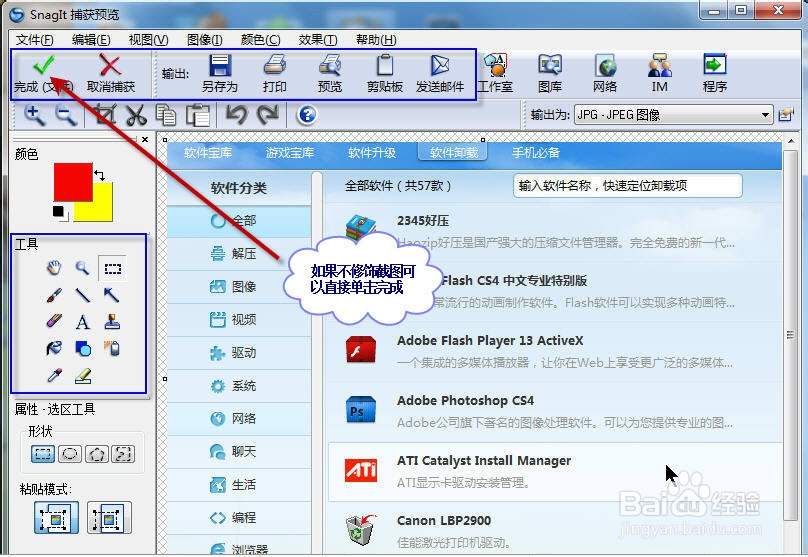Screen dimensions: 808x557
Task: Click the undo arrow icon
Action: [237, 114]
